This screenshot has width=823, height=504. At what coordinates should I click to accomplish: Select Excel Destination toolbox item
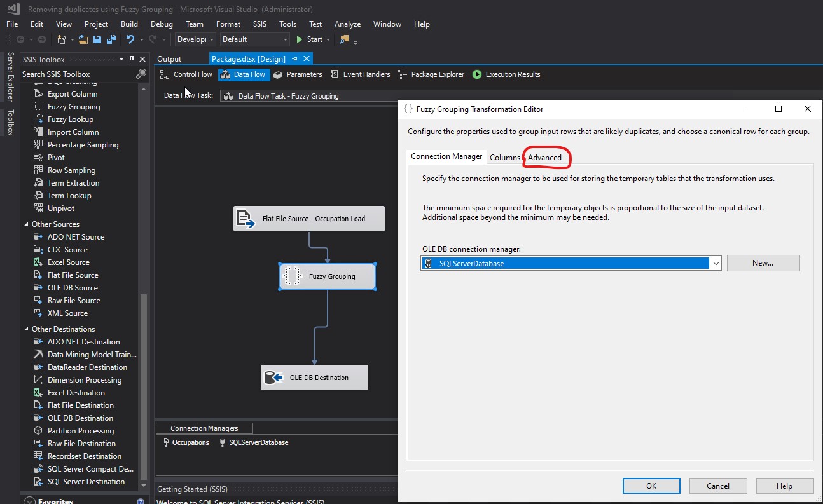[76, 393]
